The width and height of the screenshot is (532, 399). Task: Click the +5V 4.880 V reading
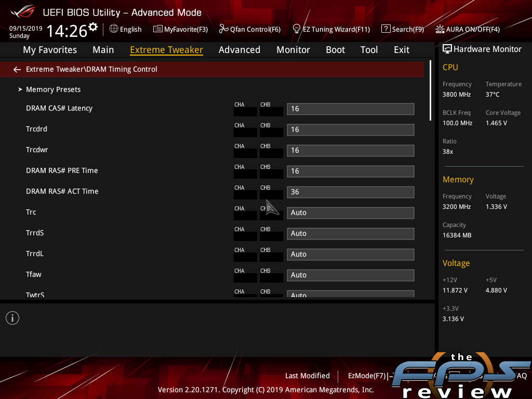coord(496,290)
